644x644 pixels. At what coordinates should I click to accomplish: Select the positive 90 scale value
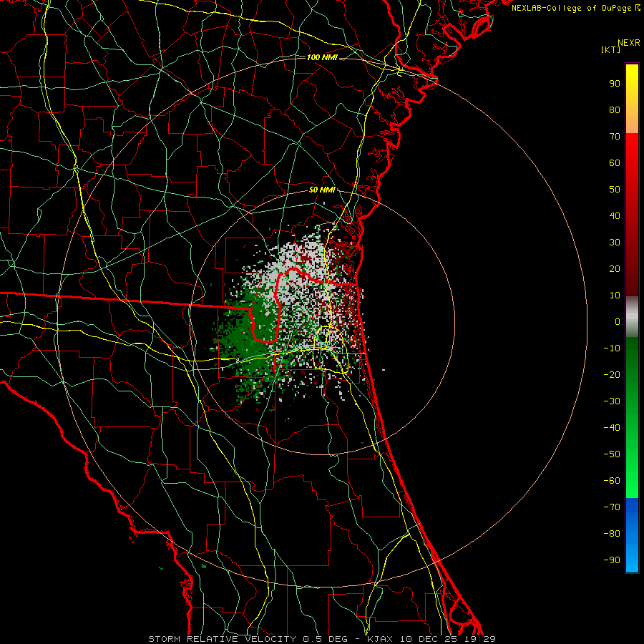pyautogui.click(x=615, y=84)
